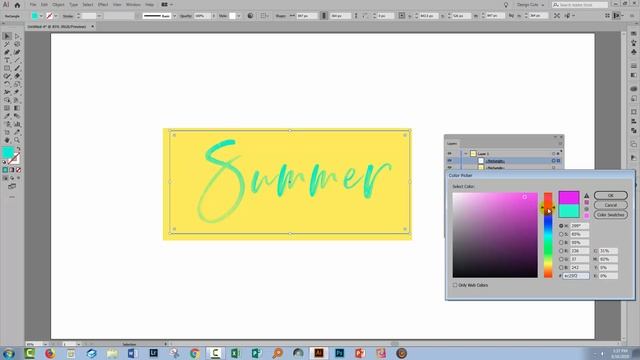The width and height of the screenshot is (640, 360).
Task: Select the Eraser tool
Action: point(17,76)
